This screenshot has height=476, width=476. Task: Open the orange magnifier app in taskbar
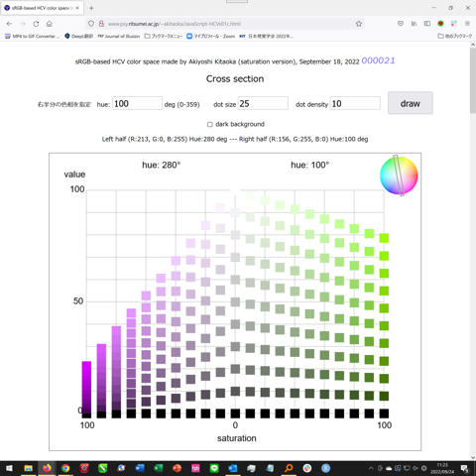(289, 468)
